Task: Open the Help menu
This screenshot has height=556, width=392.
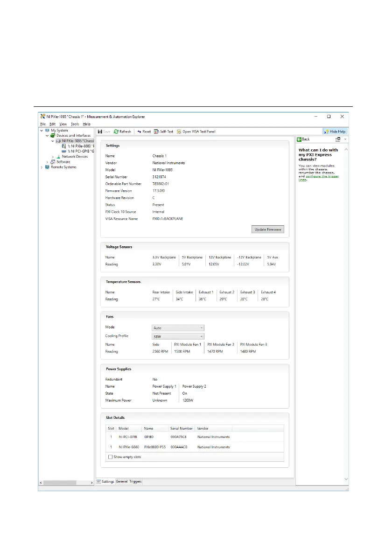Action: 86,124
